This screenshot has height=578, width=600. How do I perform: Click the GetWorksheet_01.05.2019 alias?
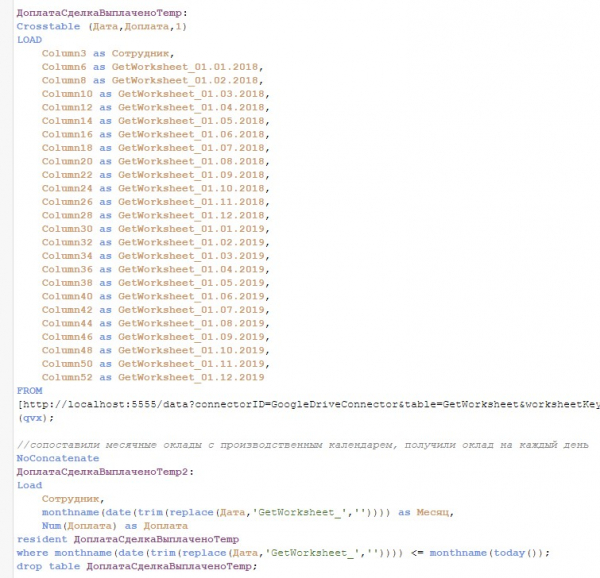pyautogui.click(x=193, y=282)
